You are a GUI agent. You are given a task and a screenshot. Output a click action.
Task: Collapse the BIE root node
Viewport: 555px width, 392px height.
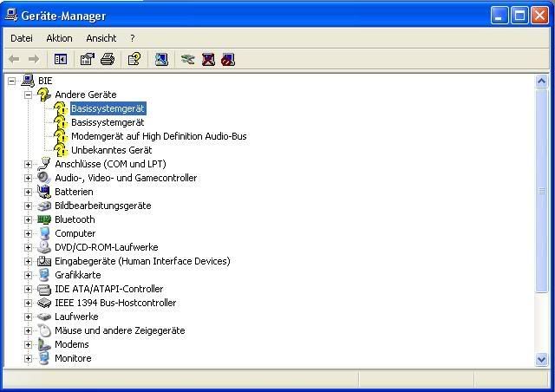click(11, 82)
